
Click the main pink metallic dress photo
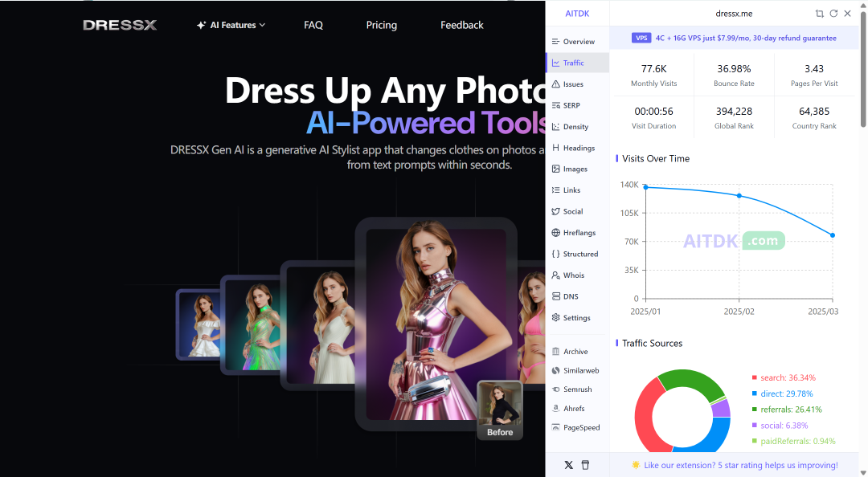pyautogui.click(x=436, y=324)
